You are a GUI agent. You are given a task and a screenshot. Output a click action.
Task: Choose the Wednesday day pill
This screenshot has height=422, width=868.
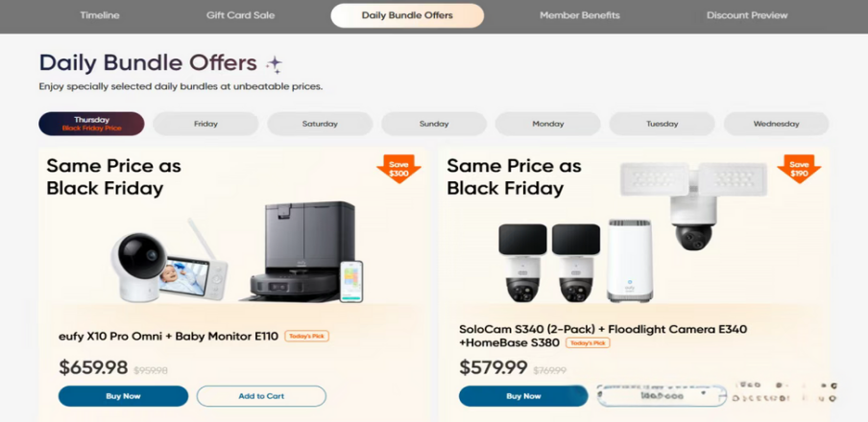pos(776,124)
